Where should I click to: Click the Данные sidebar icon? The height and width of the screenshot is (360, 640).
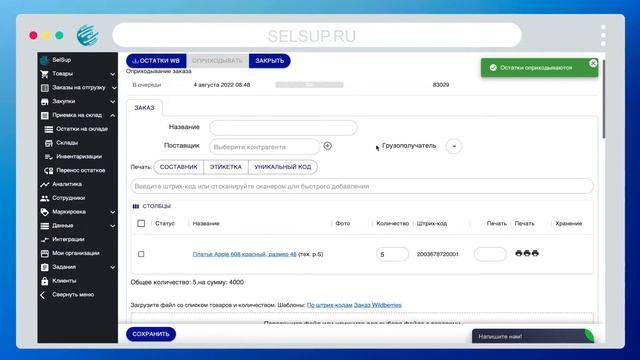coord(44,226)
